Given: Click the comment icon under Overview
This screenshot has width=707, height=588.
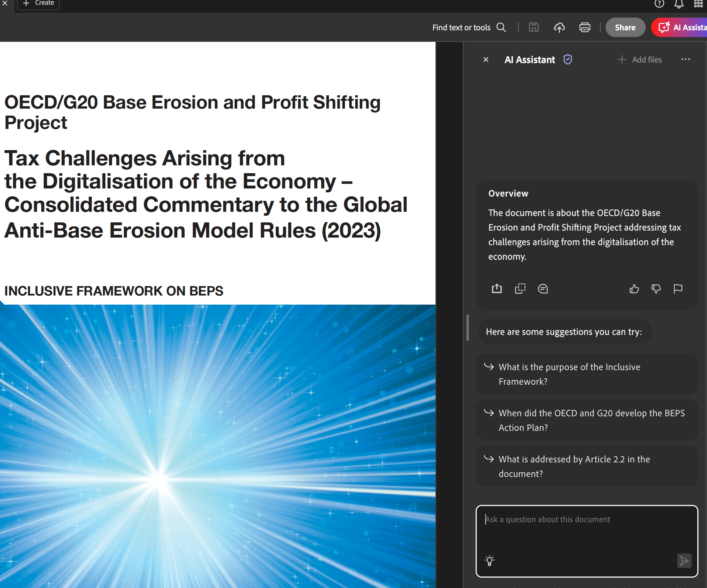Looking at the screenshot, I should pyautogui.click(x=543, y=289).
